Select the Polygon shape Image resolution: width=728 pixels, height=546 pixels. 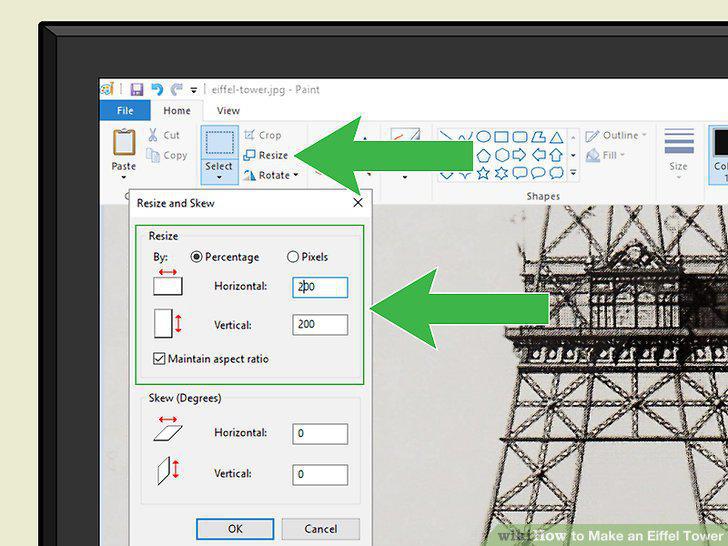(538, 136)
